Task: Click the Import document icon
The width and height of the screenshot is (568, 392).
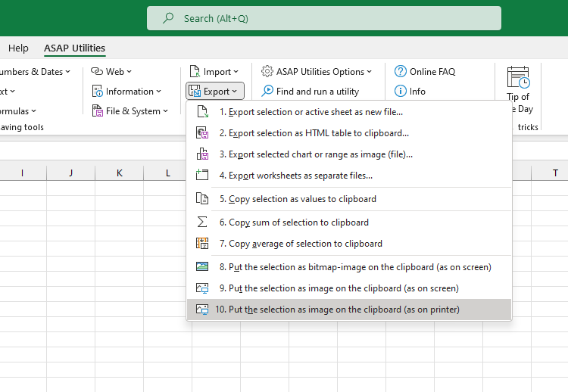Action: 195,71
